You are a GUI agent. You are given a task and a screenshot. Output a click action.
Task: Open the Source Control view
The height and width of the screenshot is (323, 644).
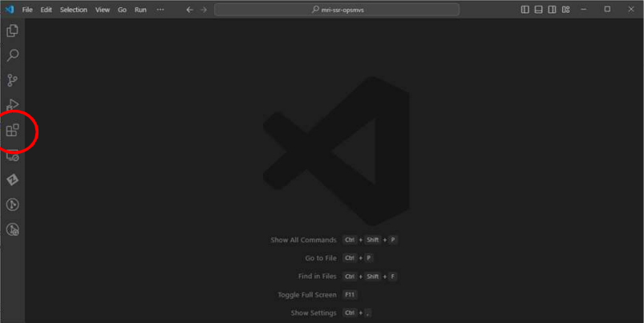tap(12, 80)
